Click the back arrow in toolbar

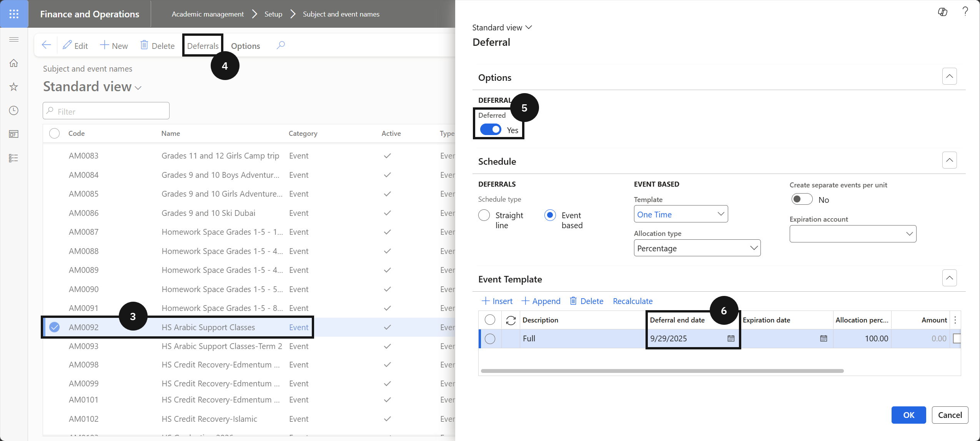pyautogui.click(x=46, y=45)
